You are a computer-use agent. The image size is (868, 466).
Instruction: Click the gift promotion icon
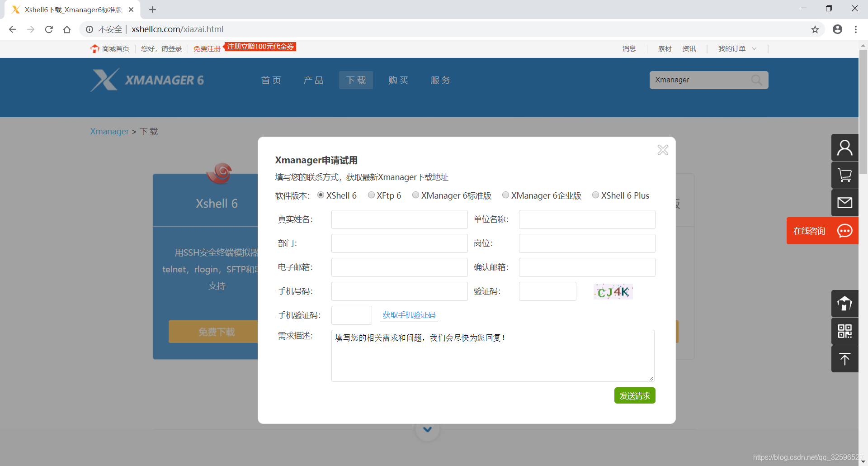[x=844, y=303]
